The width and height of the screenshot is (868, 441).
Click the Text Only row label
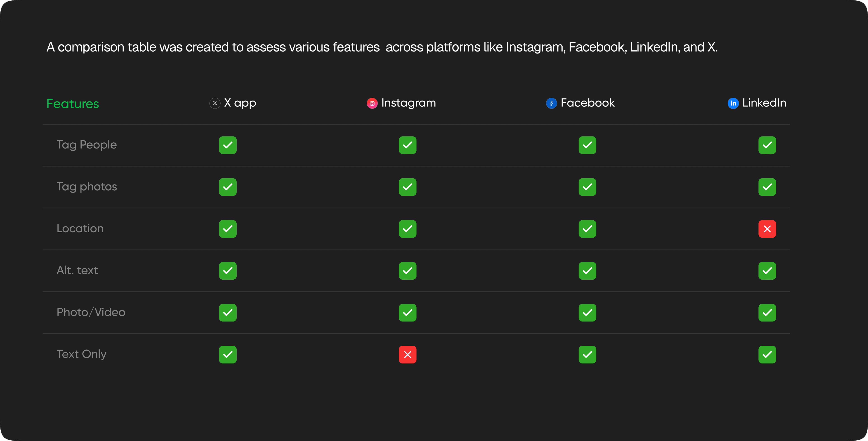coord(82,354)
